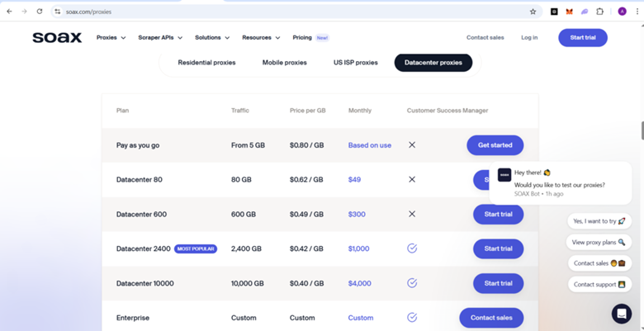Switch to the US ISP proxies tab

[x=355, y=63]
